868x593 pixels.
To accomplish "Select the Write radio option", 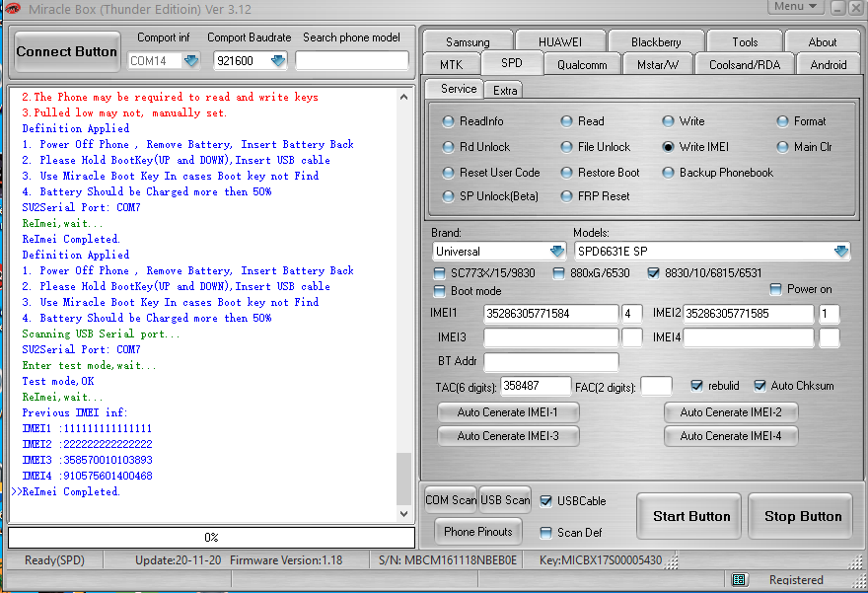I will coord(668,121).
